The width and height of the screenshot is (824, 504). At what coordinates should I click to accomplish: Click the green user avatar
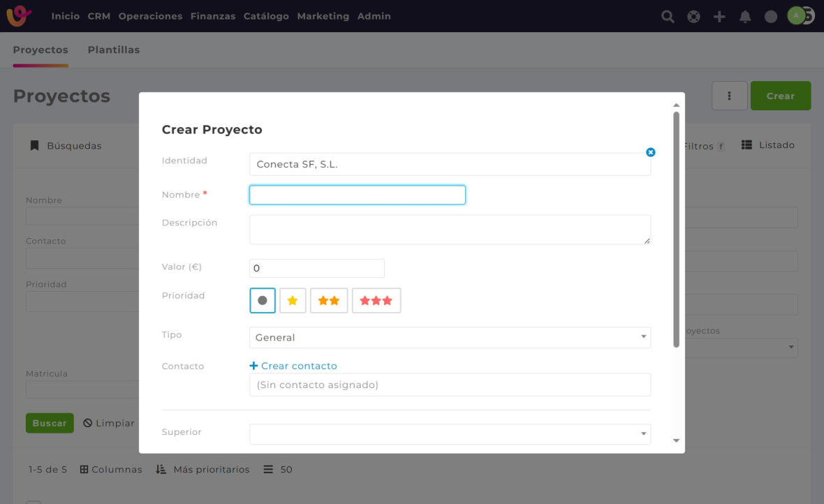pos(796,15)
